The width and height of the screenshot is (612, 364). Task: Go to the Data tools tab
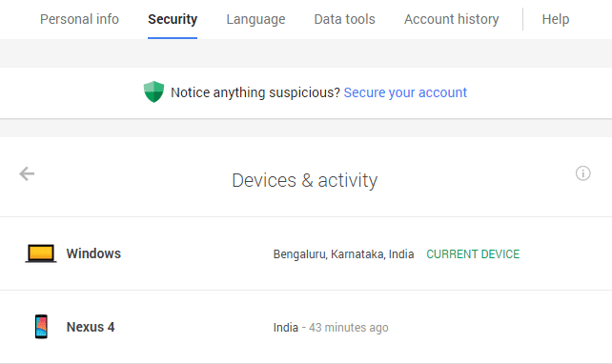(344, 19)
